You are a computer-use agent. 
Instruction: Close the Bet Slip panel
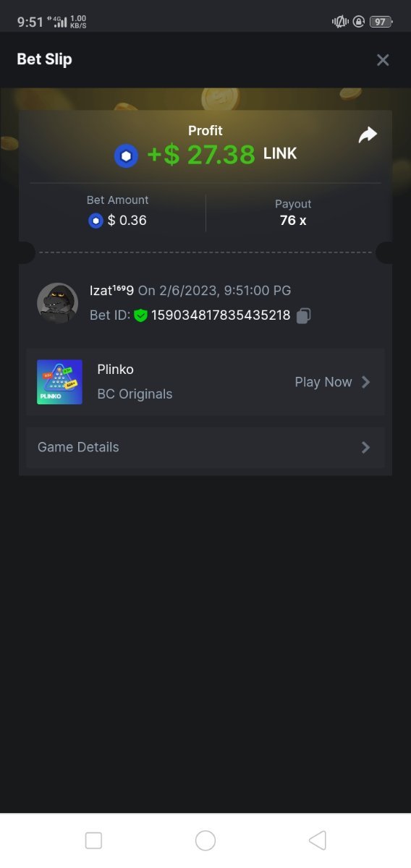tap(383, 60)
